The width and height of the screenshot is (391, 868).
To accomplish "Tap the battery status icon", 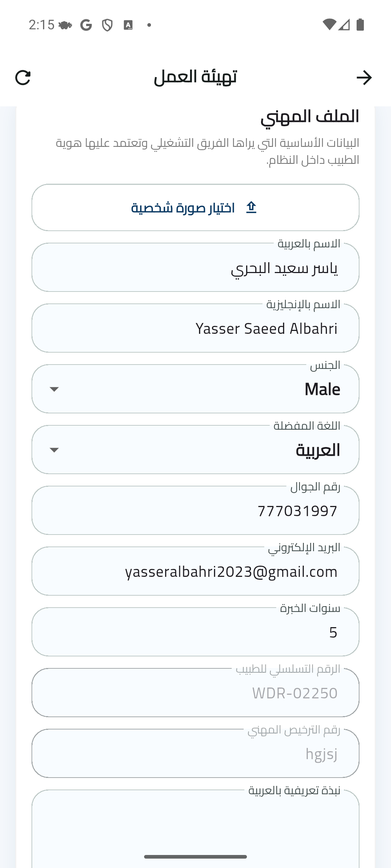I will pos(360,25).
